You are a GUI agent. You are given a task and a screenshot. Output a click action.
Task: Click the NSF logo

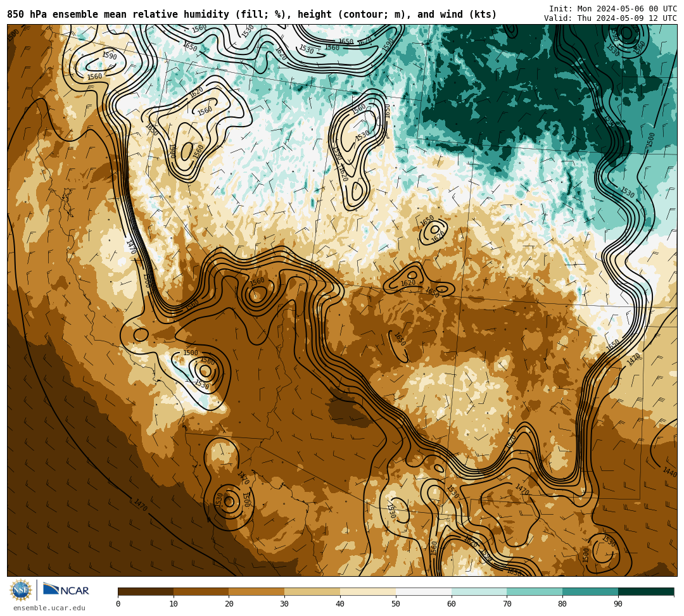(21, 591)
